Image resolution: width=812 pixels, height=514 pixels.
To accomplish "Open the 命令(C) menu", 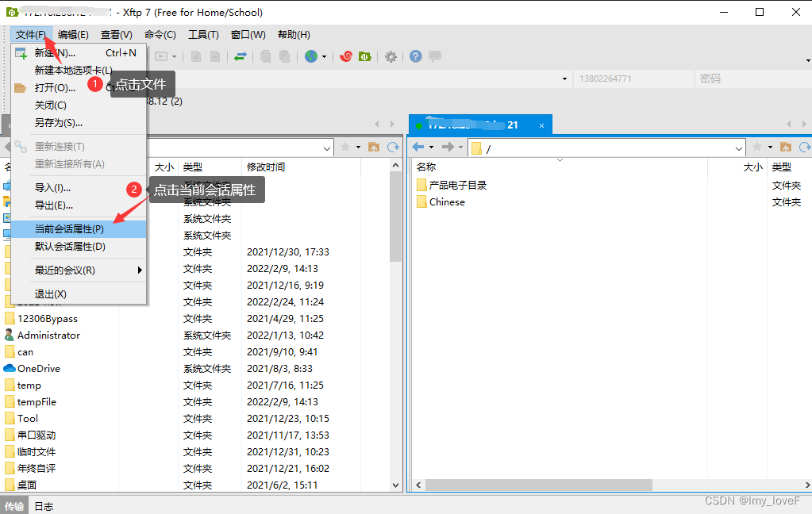I will (x=160, y=35).
